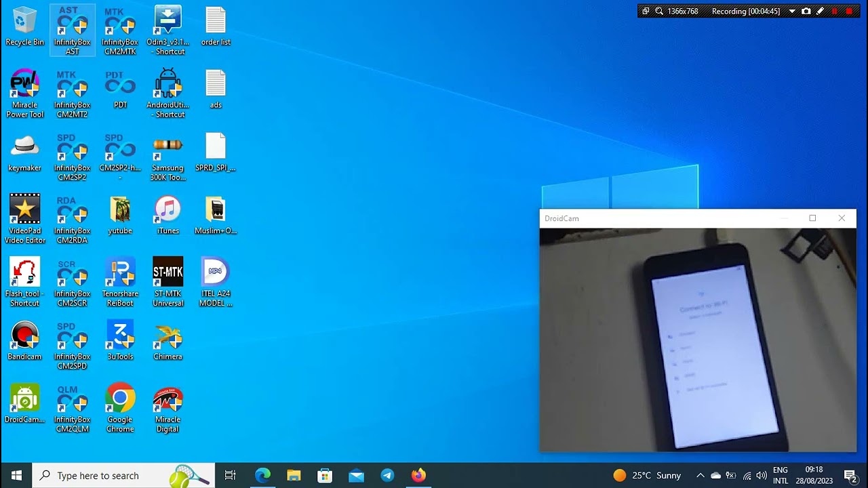Switch the ENG INTL input language
This screenshot has height=488, width=868.
click(x=781, y=475)
